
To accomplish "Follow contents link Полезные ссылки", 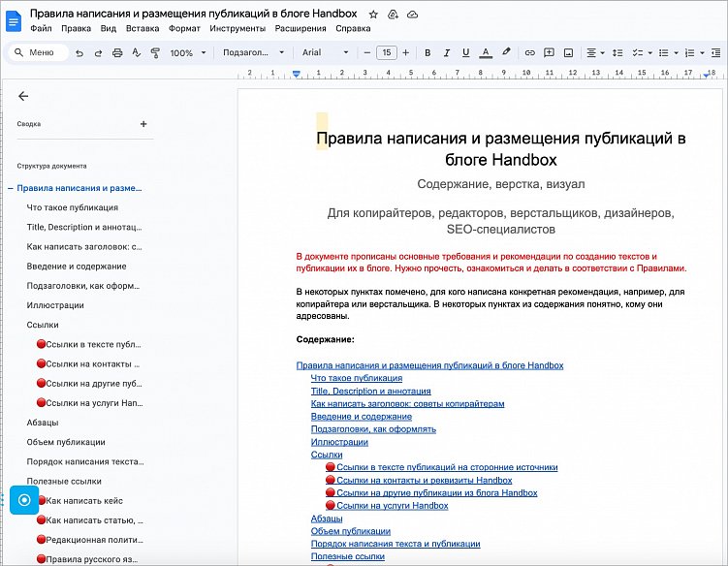I will point(348,556).
